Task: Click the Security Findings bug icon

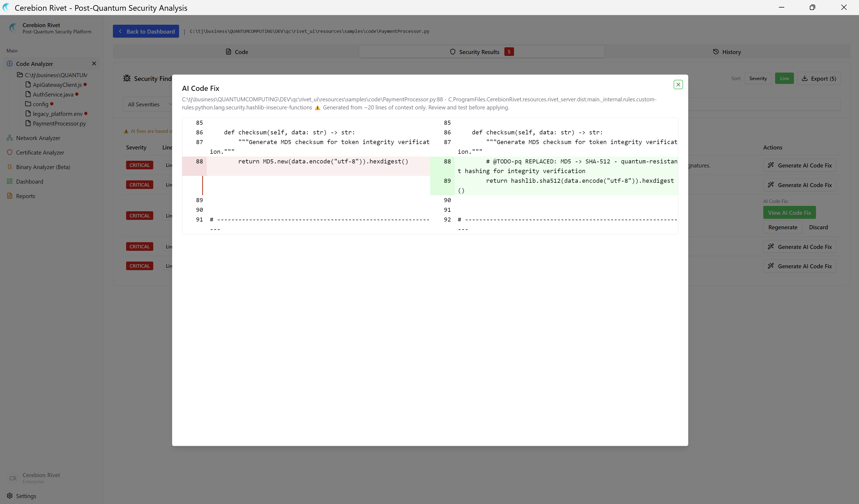Action: [x=127, y=78]
